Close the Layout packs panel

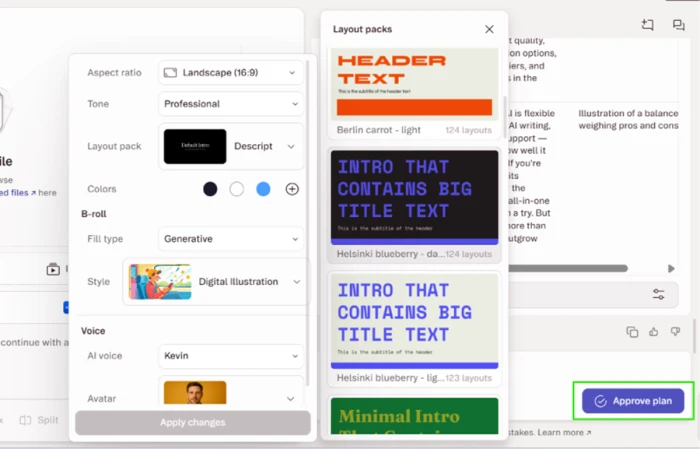click(489, 29)
